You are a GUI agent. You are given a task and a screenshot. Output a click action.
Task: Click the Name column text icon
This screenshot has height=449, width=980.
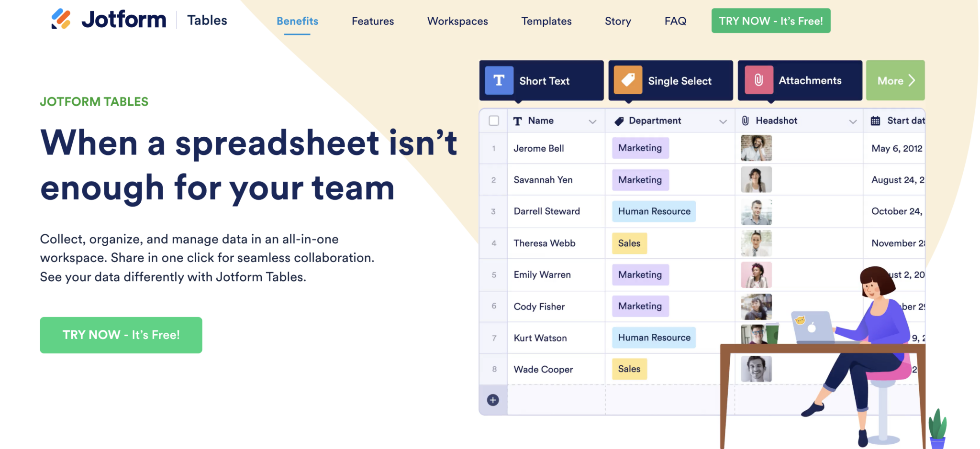pyautogui.click(x=517, y=121)
